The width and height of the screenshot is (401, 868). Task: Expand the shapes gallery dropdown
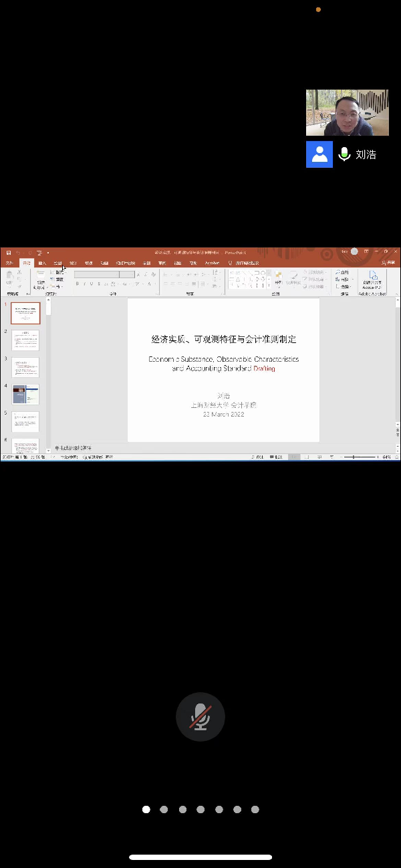point(269,286)
